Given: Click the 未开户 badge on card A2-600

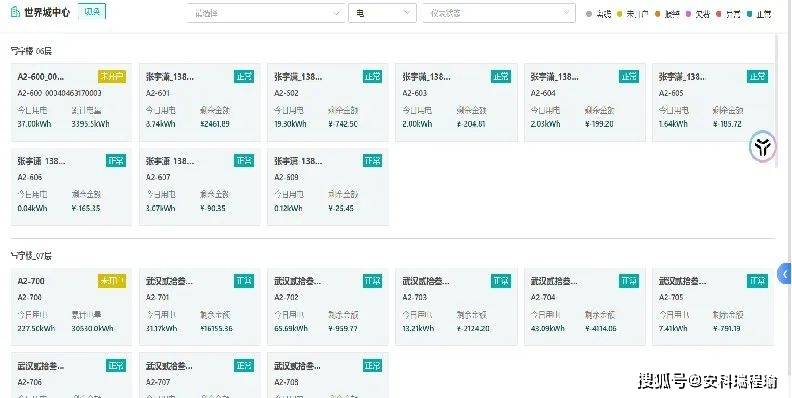Looking at the screenshot, I should [x=112, y=76].
